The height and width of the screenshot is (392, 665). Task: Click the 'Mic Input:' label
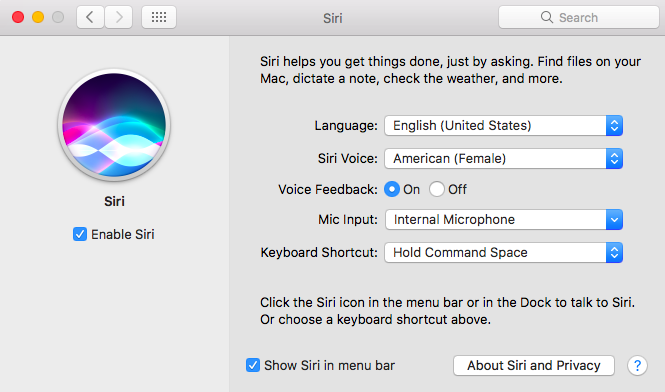[348, 219]
